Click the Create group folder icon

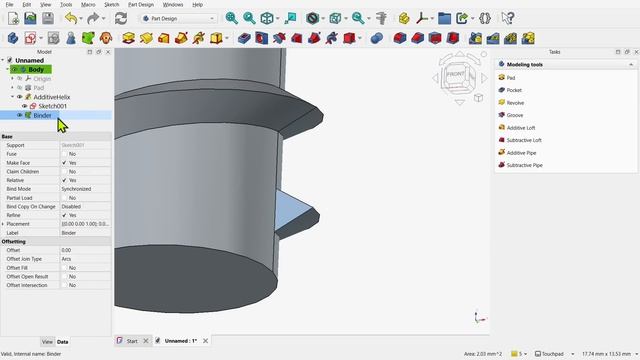(444, 18)
